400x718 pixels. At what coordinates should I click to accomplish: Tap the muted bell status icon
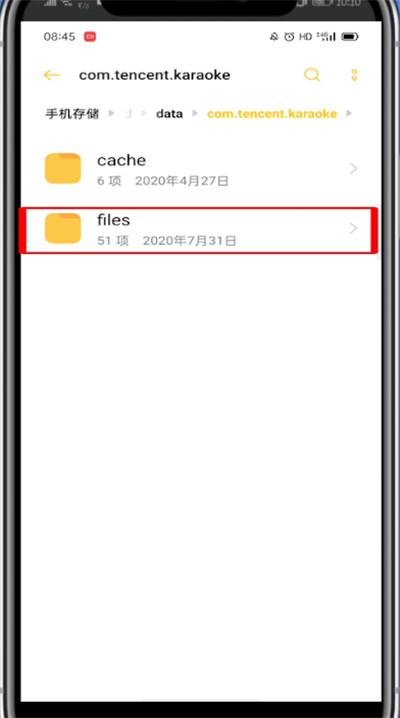[x=274, y=37]
